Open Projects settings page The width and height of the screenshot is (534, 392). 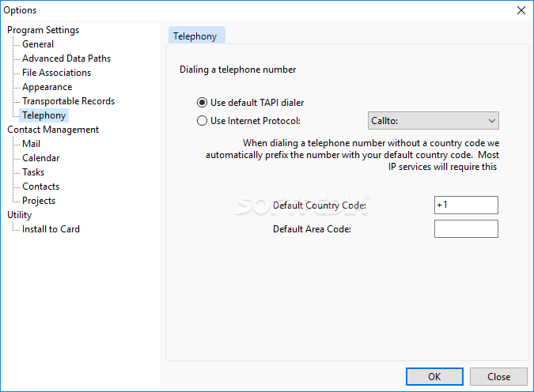(x=39, y=201)
